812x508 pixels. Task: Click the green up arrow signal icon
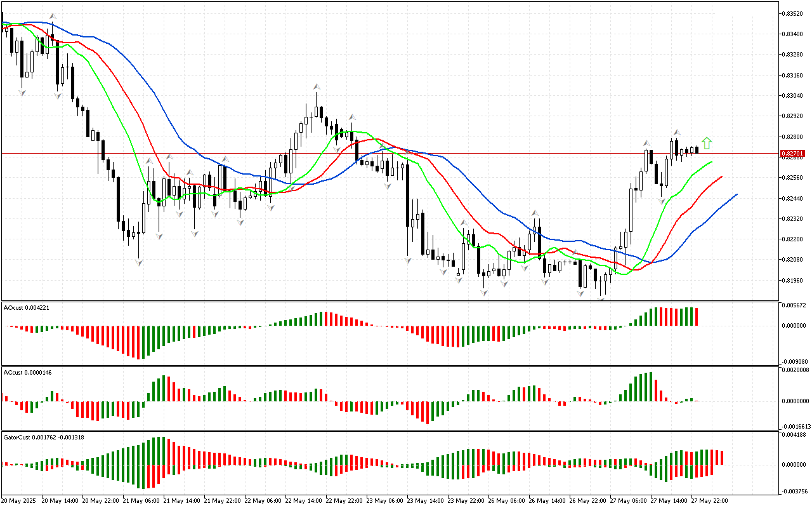point(707,143)
